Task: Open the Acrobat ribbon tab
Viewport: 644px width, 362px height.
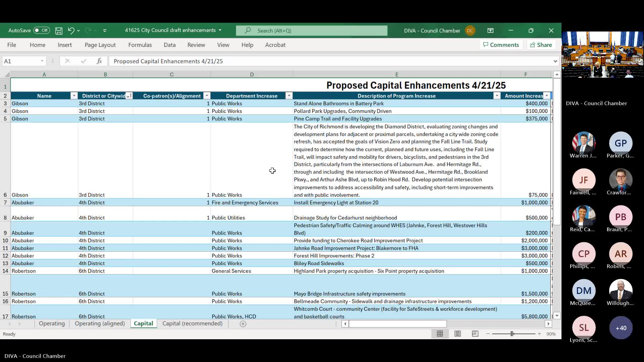Action: click(x=275, y=45)
